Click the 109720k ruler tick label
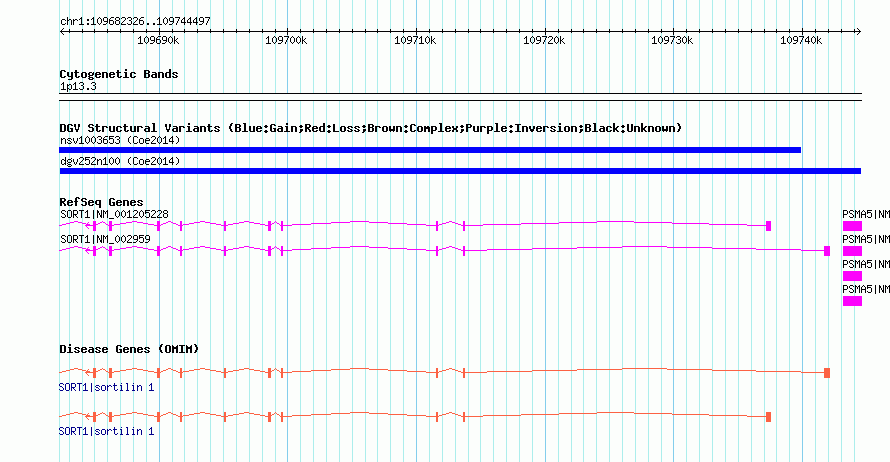The width and height of the screenshot is (890, 462). tap(544, 40)
